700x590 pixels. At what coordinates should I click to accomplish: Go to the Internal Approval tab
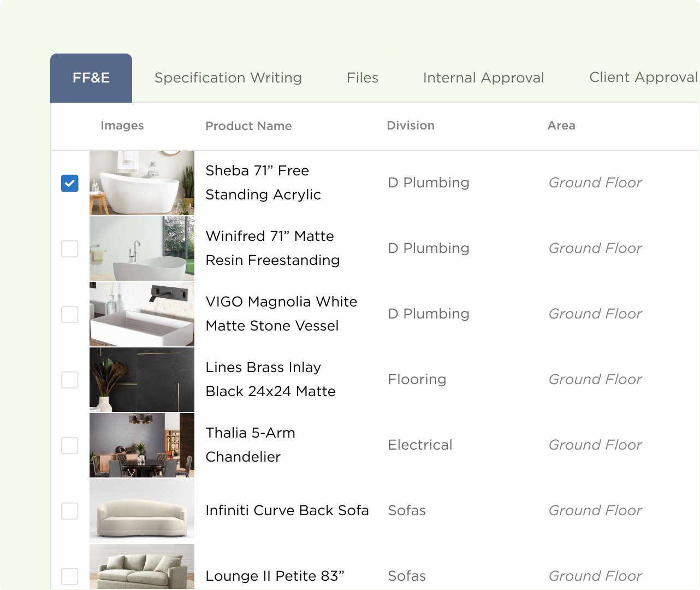click(x=483, y=78)
